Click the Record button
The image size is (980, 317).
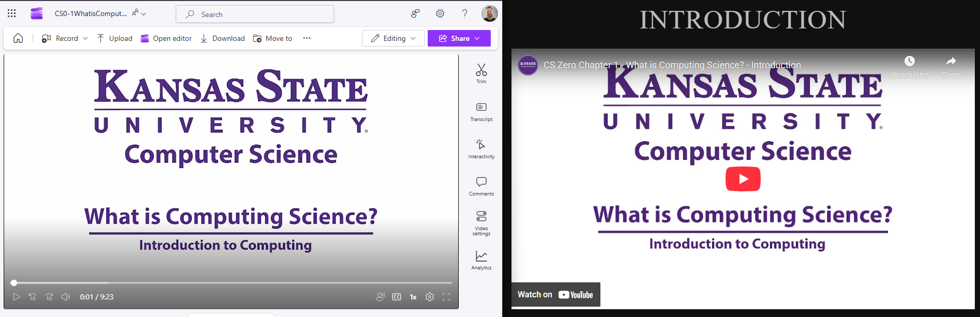(x=60, y=38)
